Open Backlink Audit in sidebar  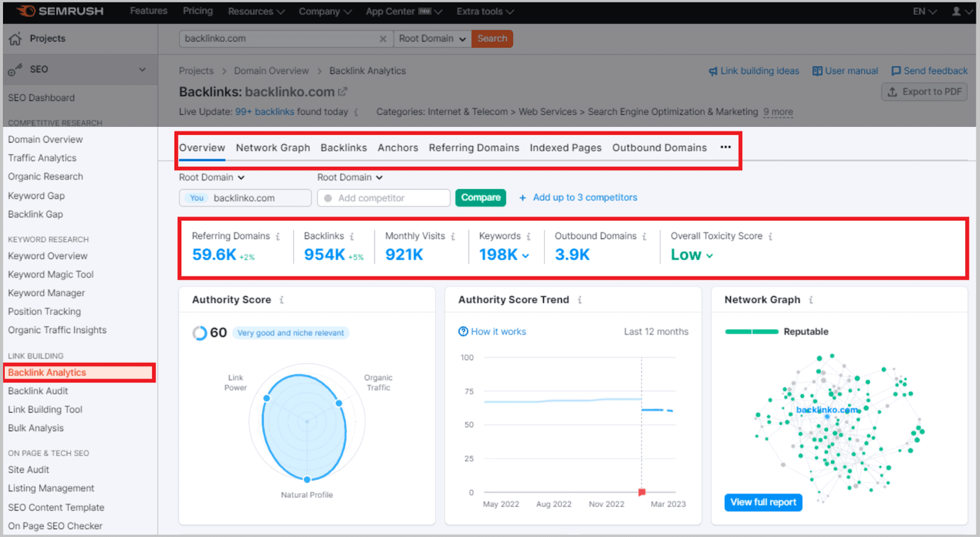[x=38, y=391]
